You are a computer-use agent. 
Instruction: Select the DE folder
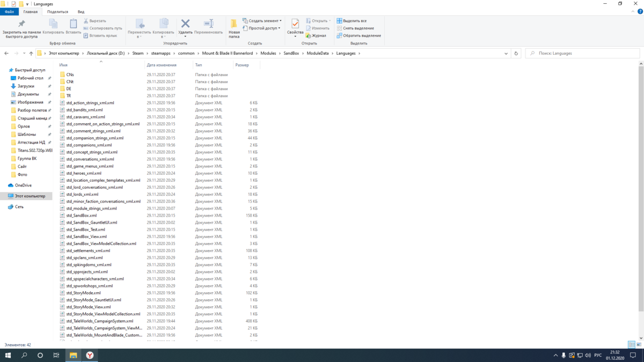(x=69, y=88)
